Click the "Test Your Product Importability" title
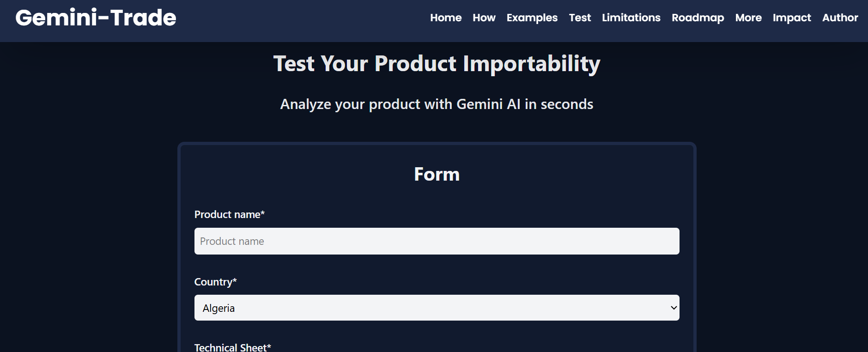This screenshot has width=868, height=352. (x=437, y=64)
